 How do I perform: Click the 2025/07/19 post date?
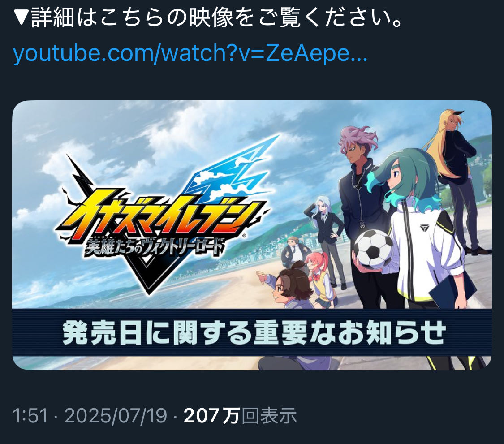pyautogui.click(x=116, y=416)
